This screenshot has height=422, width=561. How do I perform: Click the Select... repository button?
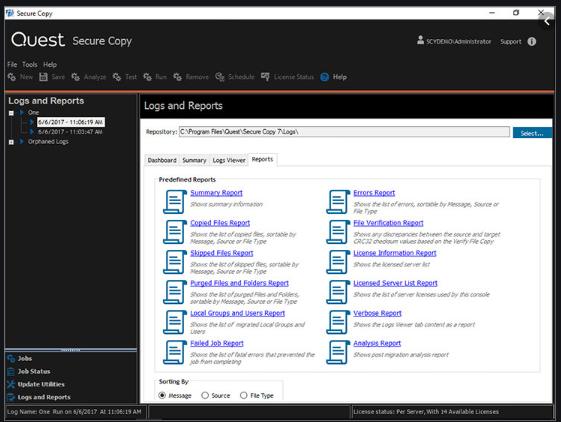click(532, 133)
